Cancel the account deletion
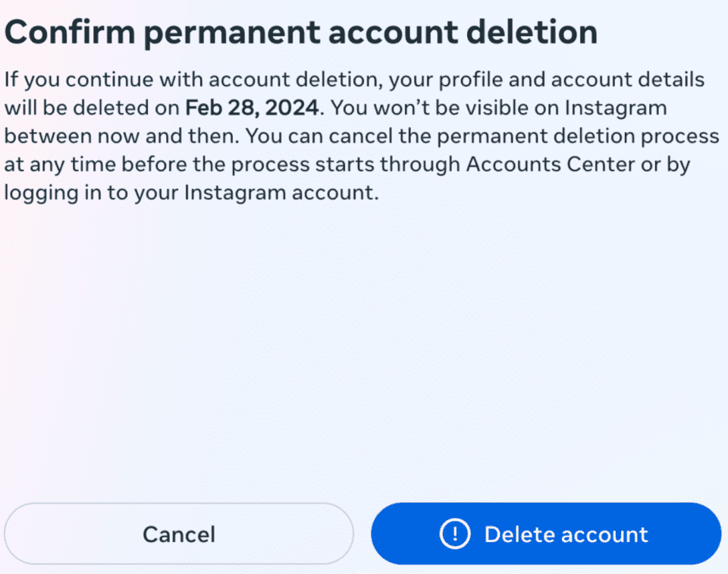 coord(179,534)
